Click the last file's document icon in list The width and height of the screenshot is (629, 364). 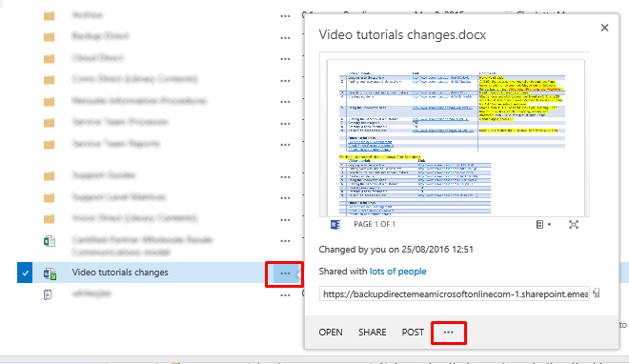point(48,294)
